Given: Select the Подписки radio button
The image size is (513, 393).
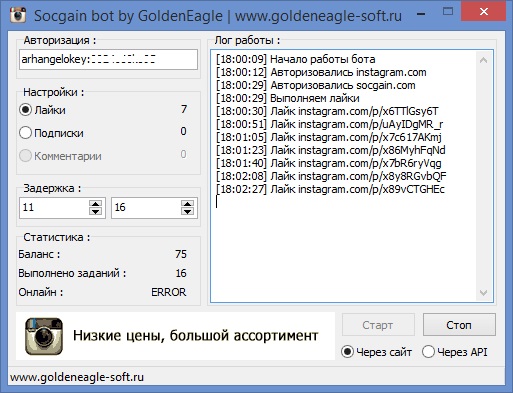Looking at the screenshot, I should tap(26, 133).
